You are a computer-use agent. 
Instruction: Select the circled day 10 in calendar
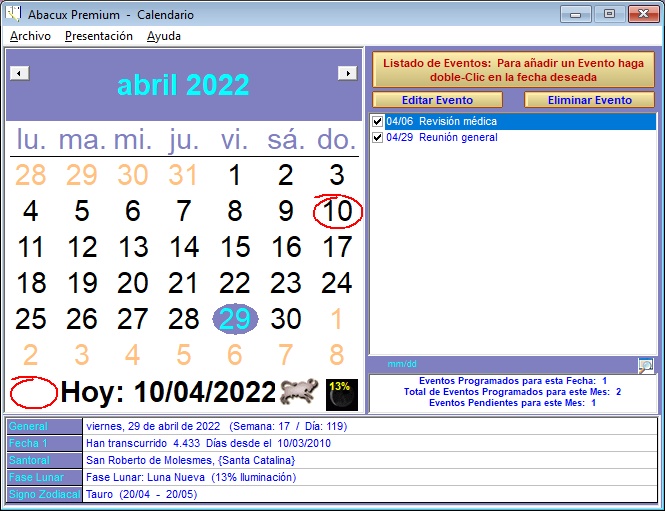[x=338, y=212]
